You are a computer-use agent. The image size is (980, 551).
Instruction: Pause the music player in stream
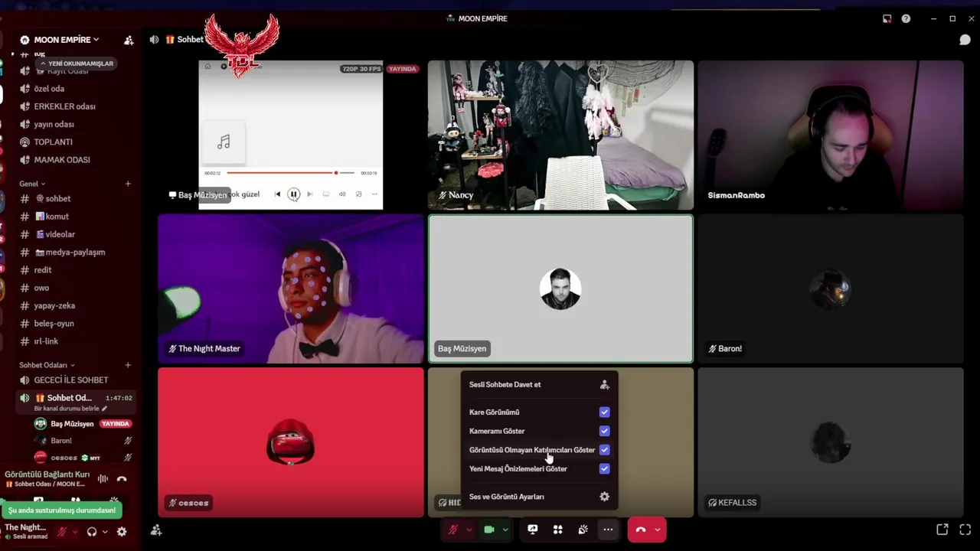(x=293, y=194)
